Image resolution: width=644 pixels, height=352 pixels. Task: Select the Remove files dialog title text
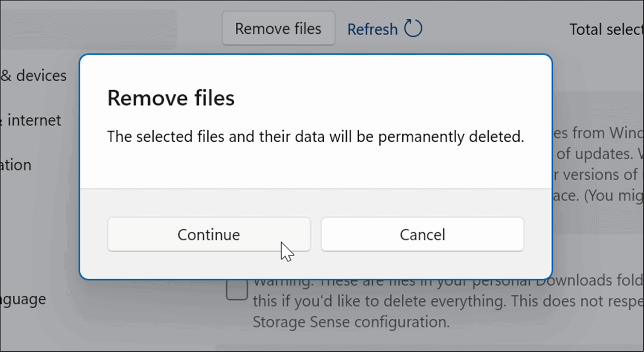[x=171, y=98]
